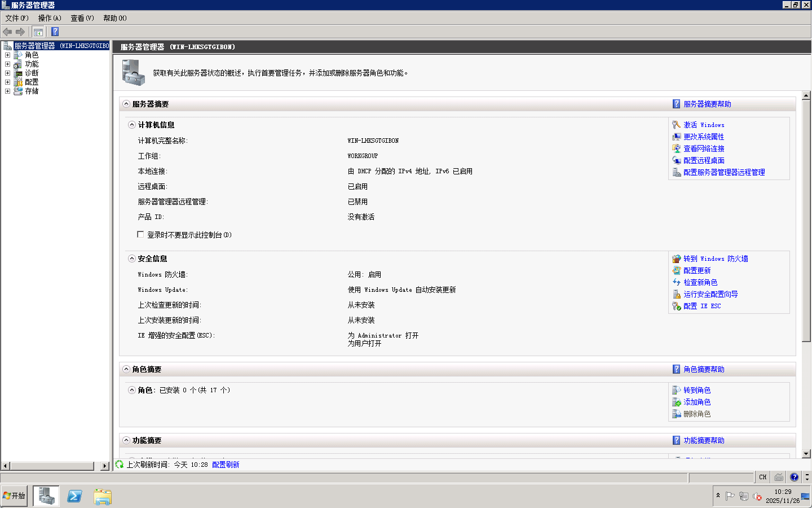The height and width of the screenshot is (508, 812).
Task: Click the tree pane horizontal scrollbar thumb
Action: pos(52,466)
